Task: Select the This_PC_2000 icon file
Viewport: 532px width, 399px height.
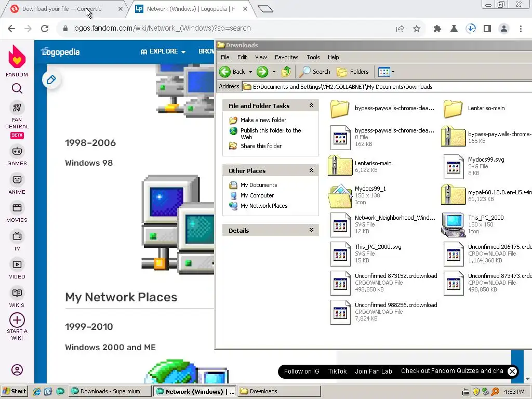Action: coord(473,224)
